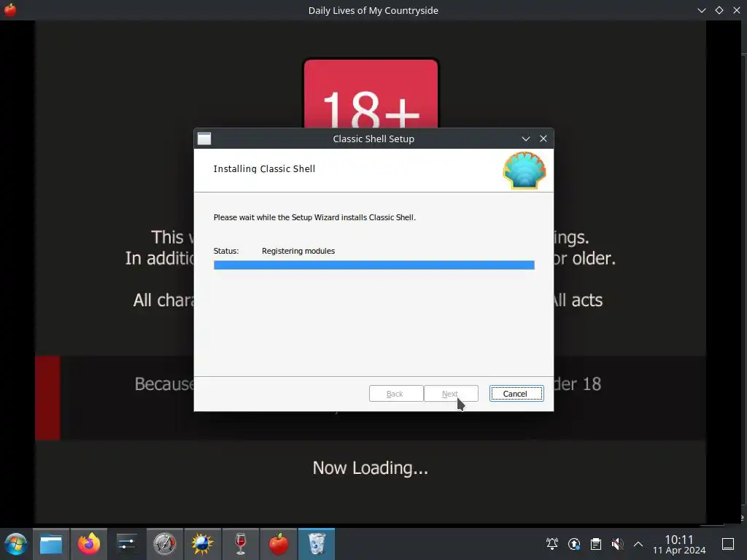Open the clock showing 10:11
Screen dimensions: 747x560
679,544
